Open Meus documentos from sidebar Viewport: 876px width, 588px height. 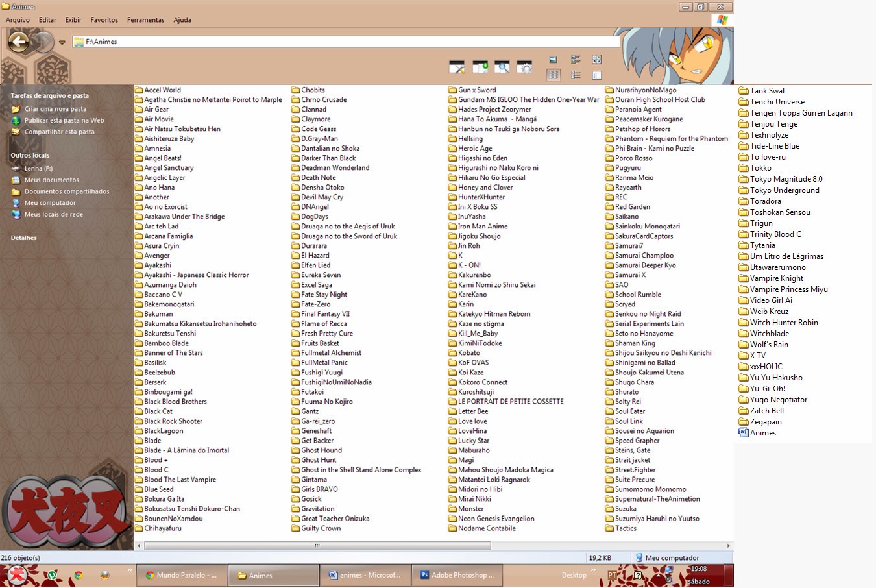pos(52,180)
